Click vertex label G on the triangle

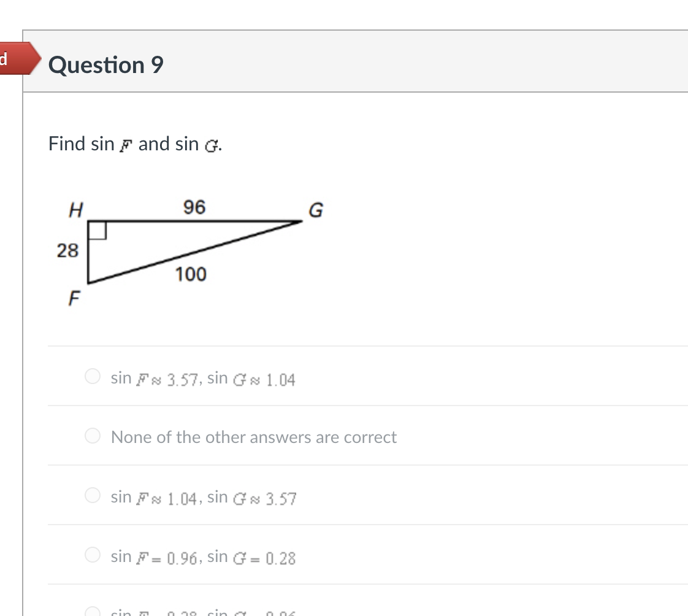(315, 212)
